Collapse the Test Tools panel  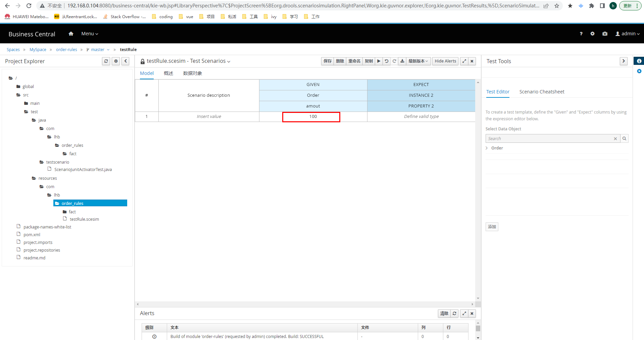click(x=624, y=61)
